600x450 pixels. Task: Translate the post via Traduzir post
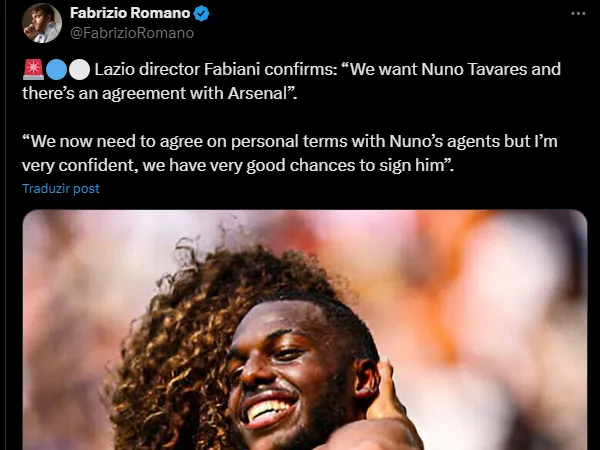click(61, 189)
